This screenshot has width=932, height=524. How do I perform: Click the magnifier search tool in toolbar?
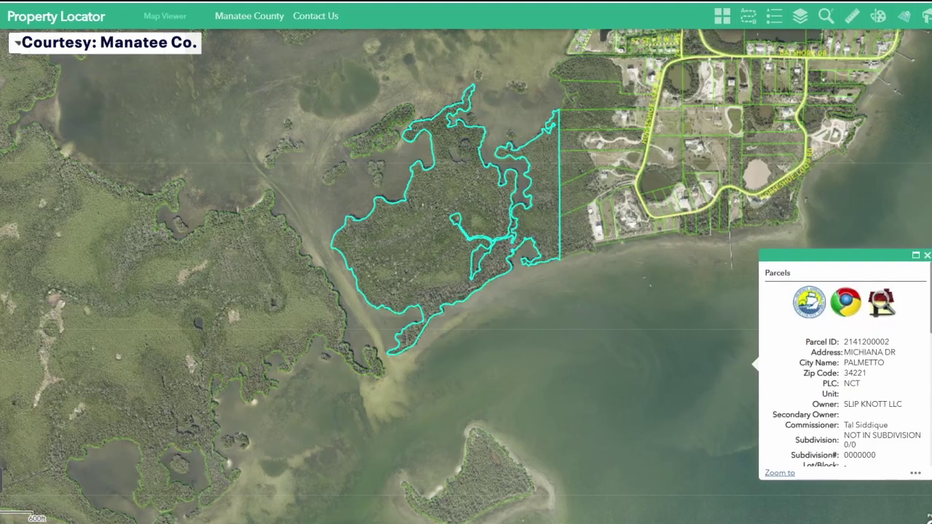(x=826, y=16)
